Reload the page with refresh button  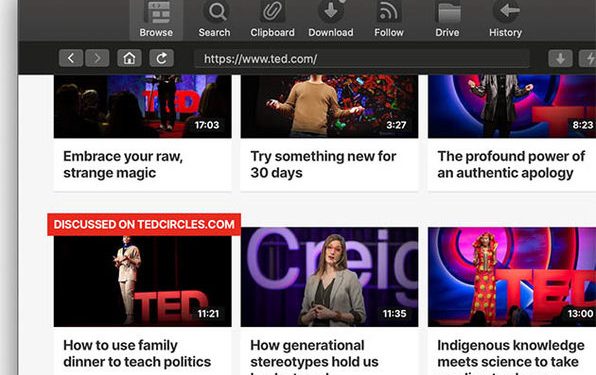pyautogui.click(x=162, y=58)
